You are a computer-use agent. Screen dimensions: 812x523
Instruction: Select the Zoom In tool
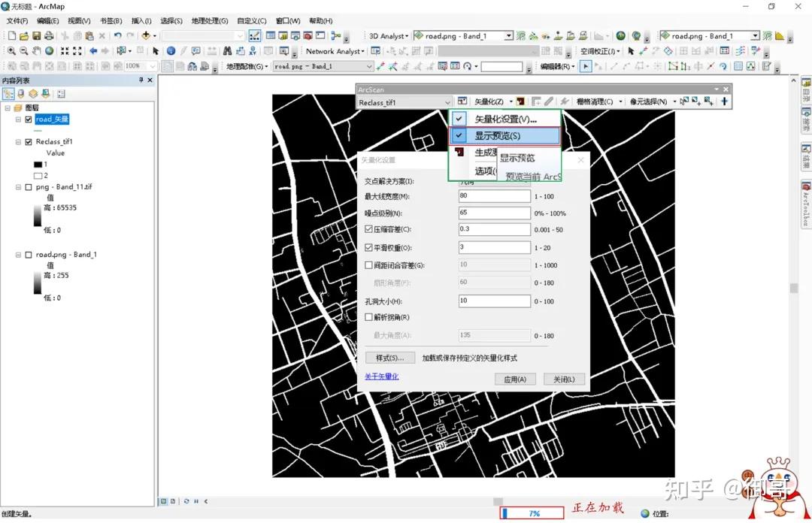11,51
